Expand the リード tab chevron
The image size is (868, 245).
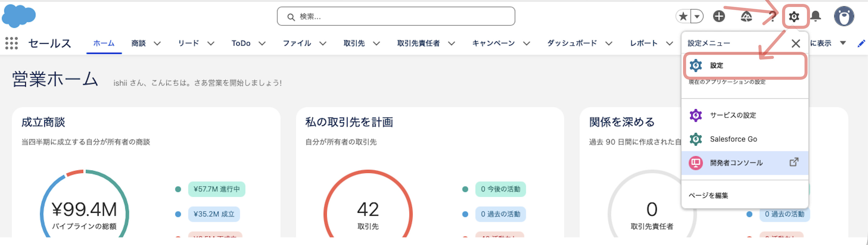click(x=211, y=43)
